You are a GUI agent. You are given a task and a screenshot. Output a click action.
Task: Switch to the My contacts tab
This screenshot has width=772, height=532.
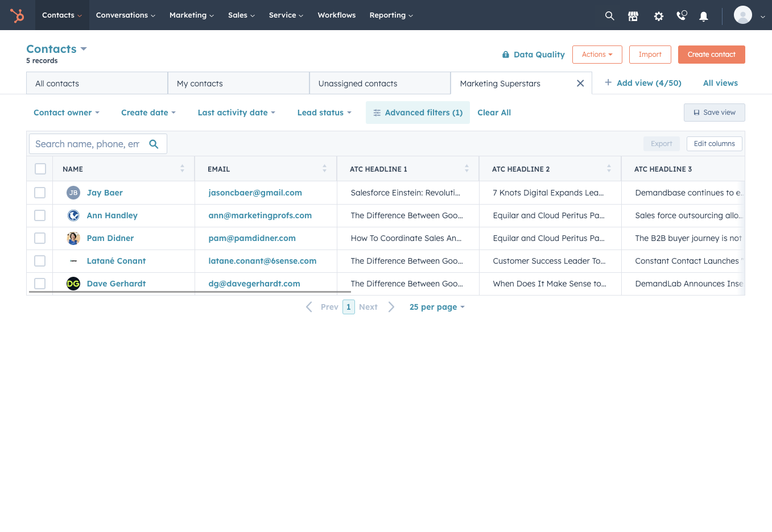click(x=239, y=83)
